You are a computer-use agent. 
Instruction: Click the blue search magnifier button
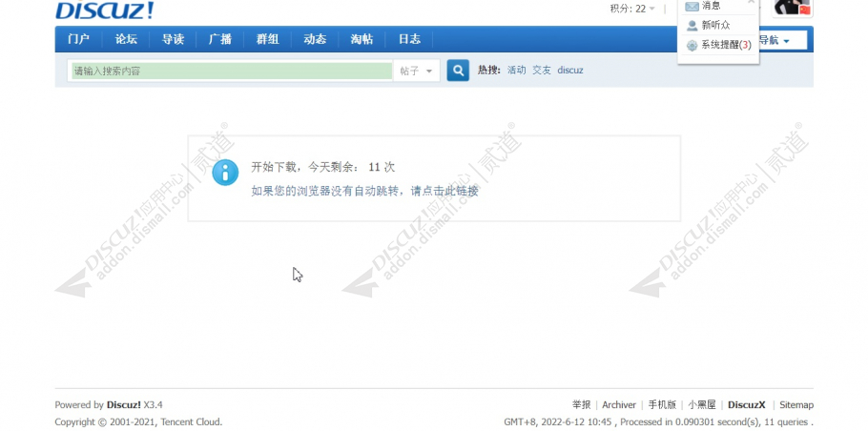[458, 71]
